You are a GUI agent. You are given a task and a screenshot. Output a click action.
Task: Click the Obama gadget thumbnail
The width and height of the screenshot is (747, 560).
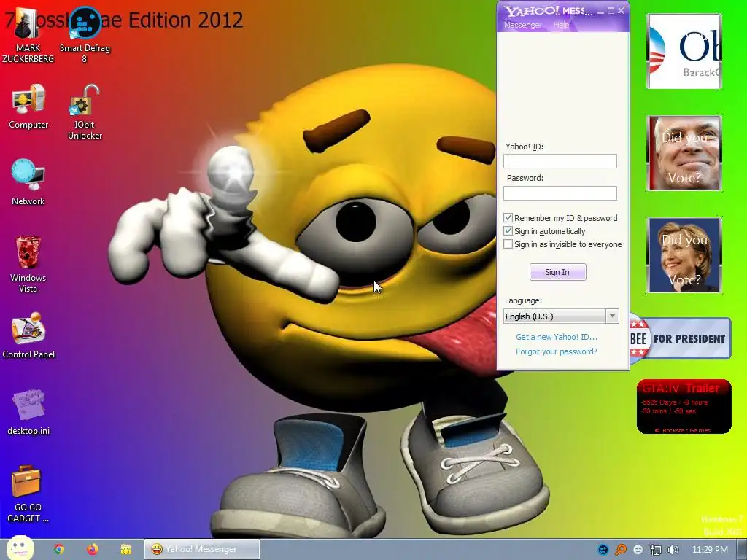point(684,51)
